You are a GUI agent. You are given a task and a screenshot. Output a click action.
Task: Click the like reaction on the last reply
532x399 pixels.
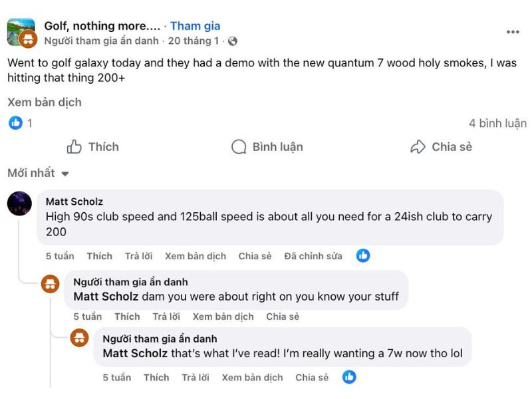pyautogui.click(x=349, y=377)
